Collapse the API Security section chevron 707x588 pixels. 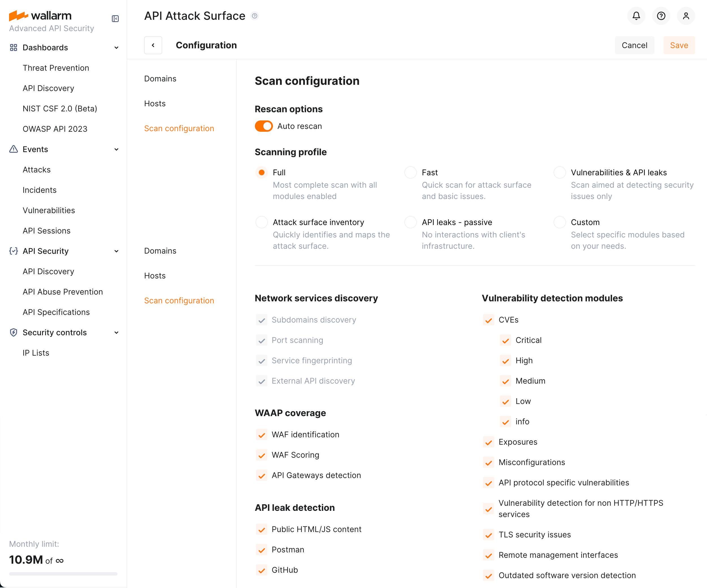[x=116, y=251]
